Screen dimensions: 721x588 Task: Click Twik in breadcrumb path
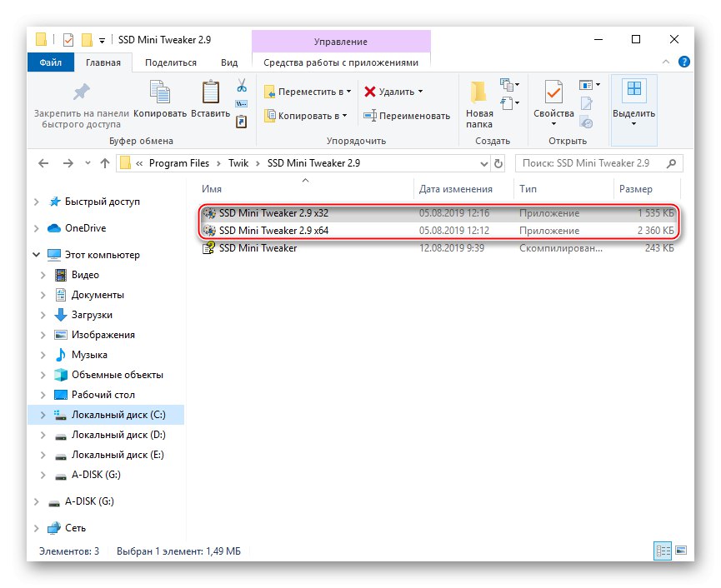[238, 163]
